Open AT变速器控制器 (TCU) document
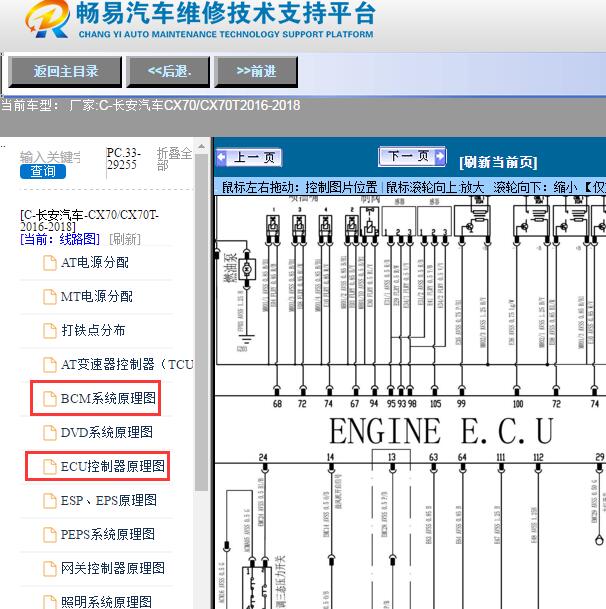Screen dimensions: 606x609 click(x=127, y=364)
